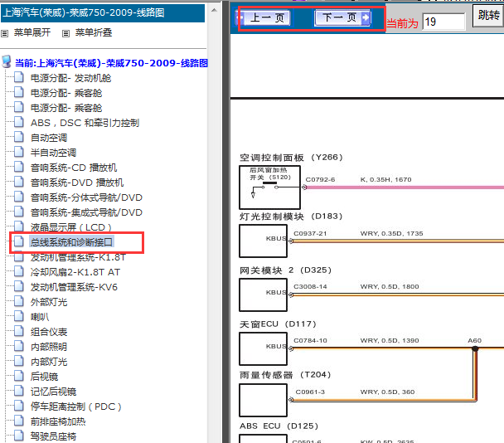Open 音响系统-集成式导航/DVD diagram
Screen dimensions: 504x443
(86, 212)
